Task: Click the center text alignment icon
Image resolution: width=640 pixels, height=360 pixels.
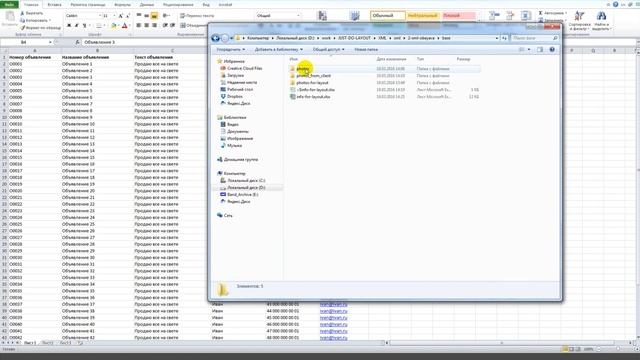Action: [147, 25]
